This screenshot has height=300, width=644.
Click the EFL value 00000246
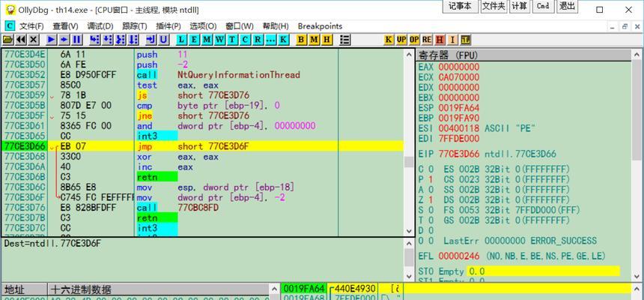[459, 256]
